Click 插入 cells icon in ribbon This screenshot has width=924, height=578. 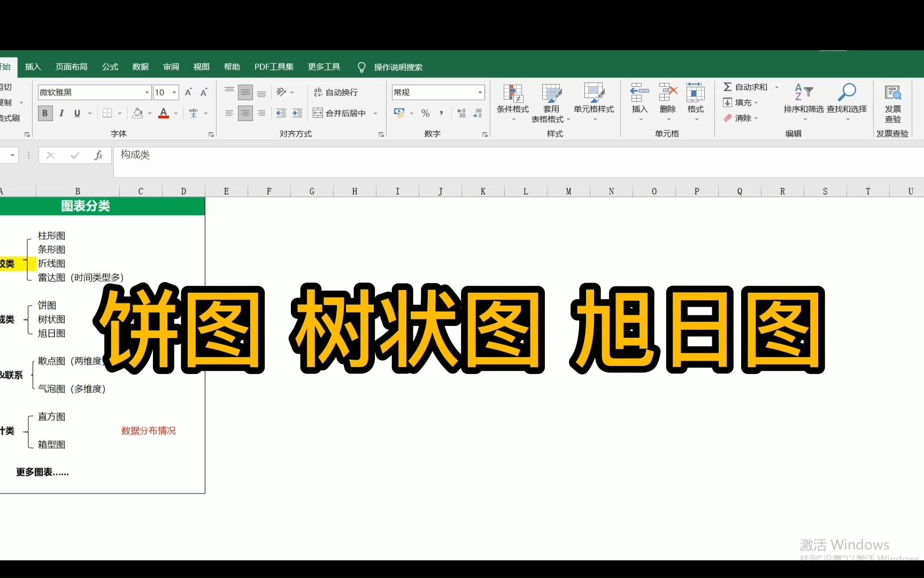(x=640, y=103)
